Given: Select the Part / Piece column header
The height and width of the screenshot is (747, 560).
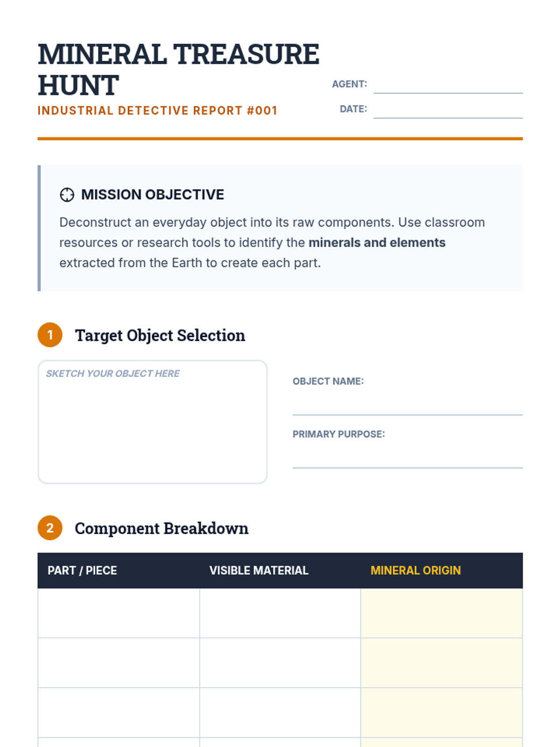Looking at the screenshot, I should pyautogui.click(x=82, y=571).
